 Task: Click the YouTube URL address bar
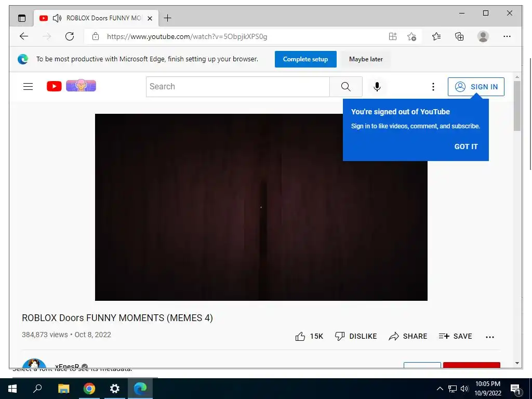tap(187, 37)
